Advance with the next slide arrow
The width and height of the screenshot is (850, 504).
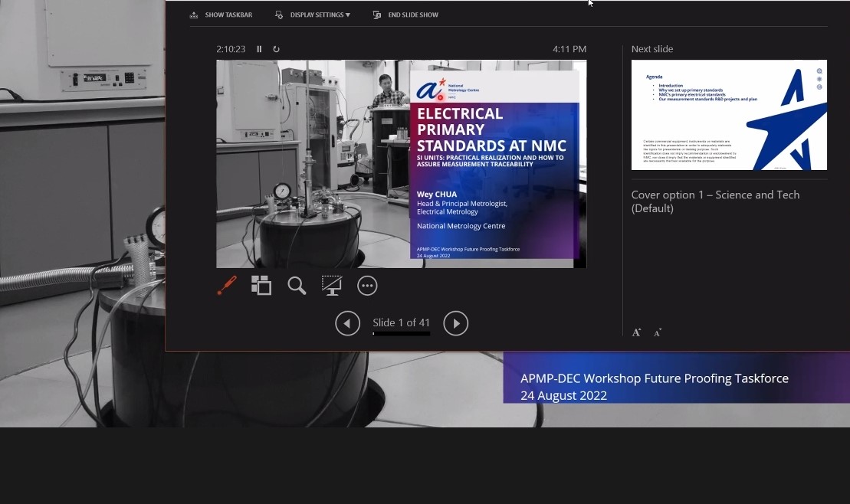pos(455,323)
